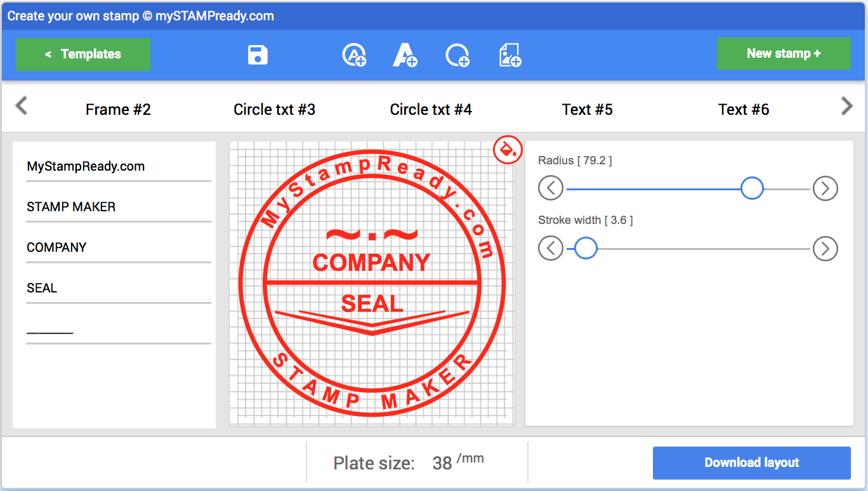The image size is (868, 491).
Task: Add circular text element icon
Action: tap(354, 55)
